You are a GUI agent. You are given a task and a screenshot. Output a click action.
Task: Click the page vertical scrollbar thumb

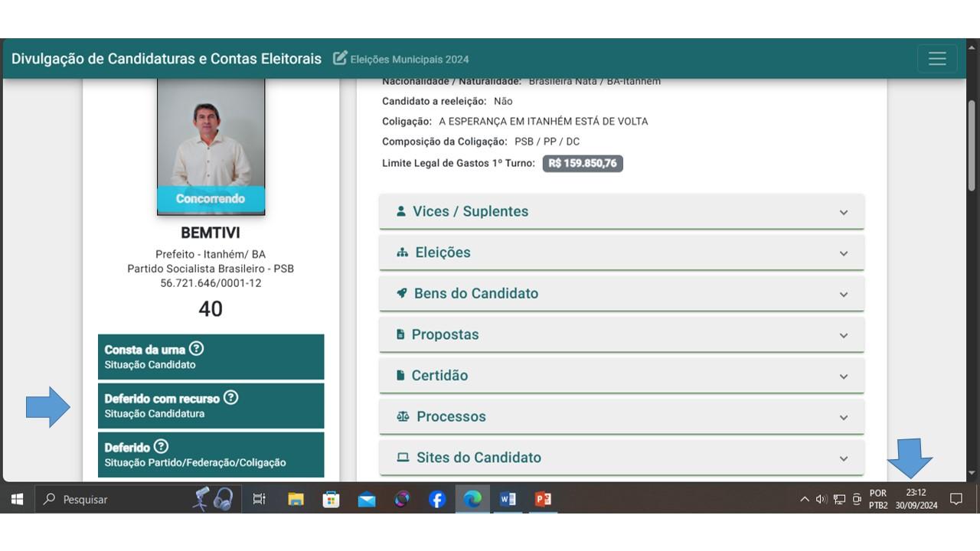(972, 145)
